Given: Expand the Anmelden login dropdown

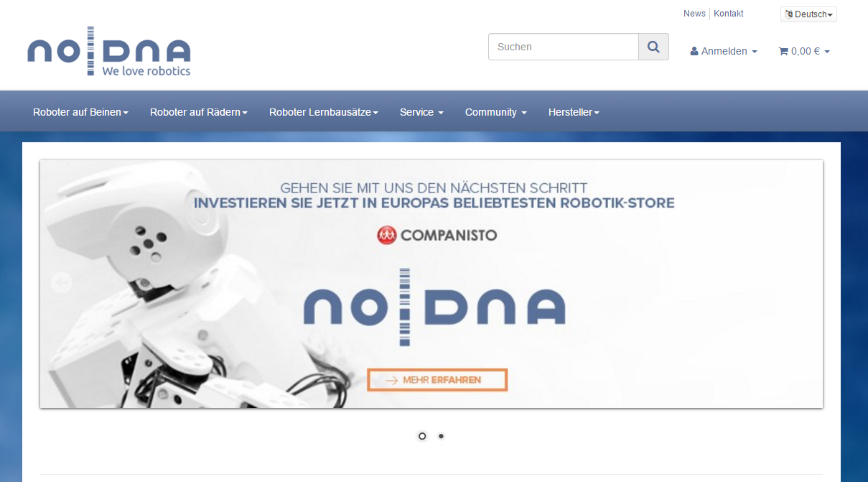Looking at the screenshot, I should (x=724, y=51).
